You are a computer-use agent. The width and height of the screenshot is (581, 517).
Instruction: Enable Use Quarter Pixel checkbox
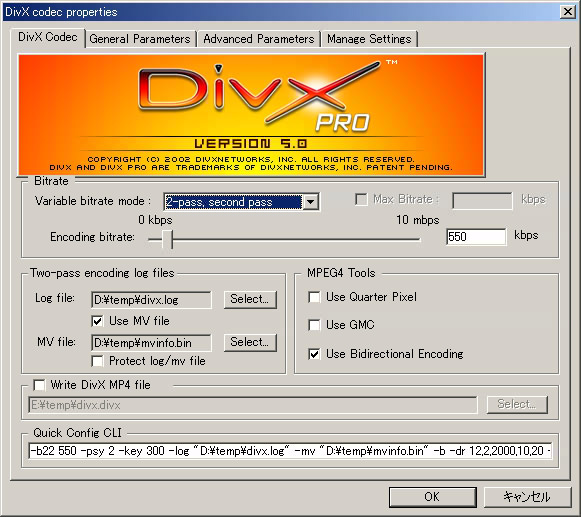point(314,297)
